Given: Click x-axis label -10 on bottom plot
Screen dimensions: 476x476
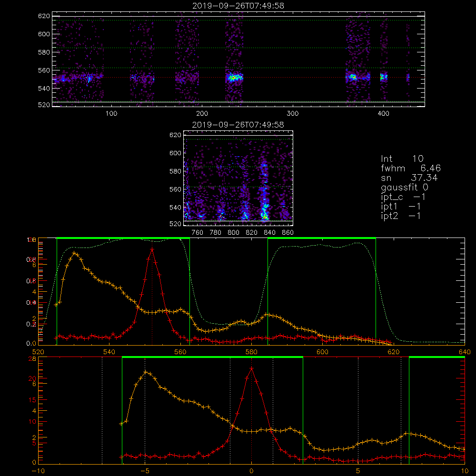Looking at the screenshot, I should click(38, 471).
